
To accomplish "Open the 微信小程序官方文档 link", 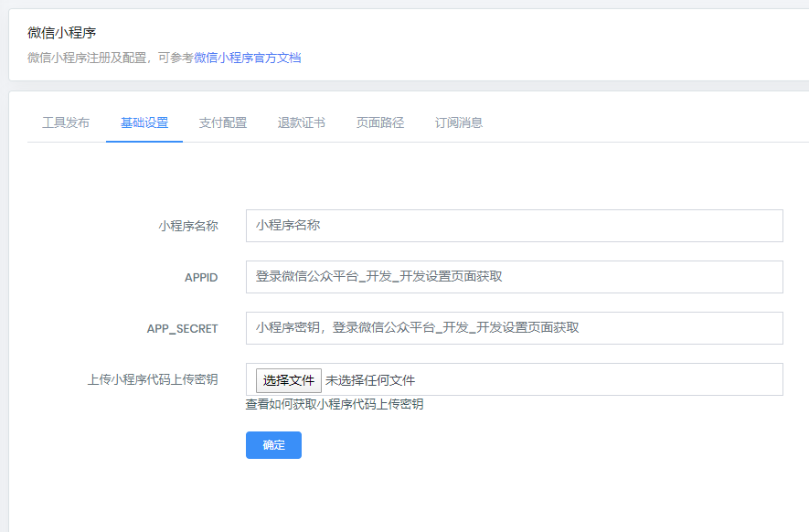I will [x=247, y=58].
